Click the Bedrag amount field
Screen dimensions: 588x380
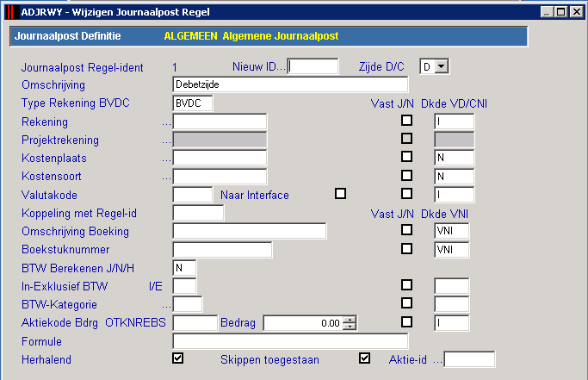click(x=304, y=323)
